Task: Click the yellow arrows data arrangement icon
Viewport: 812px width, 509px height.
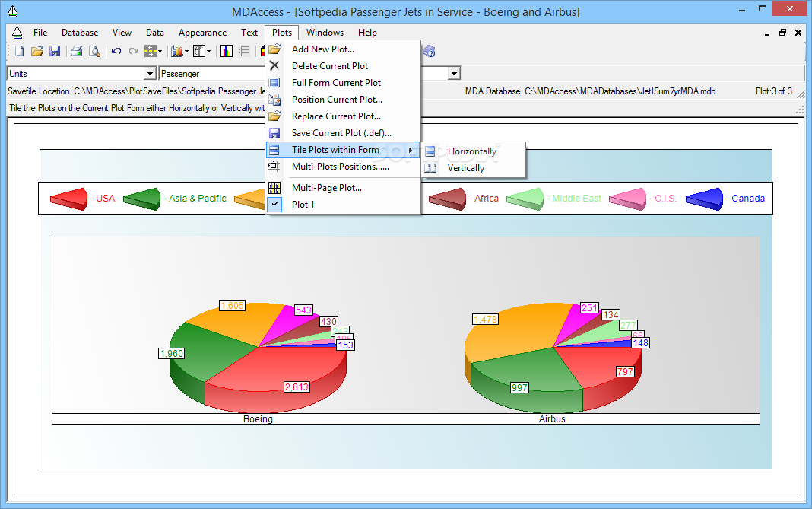Action: click(x=151, y=51)
